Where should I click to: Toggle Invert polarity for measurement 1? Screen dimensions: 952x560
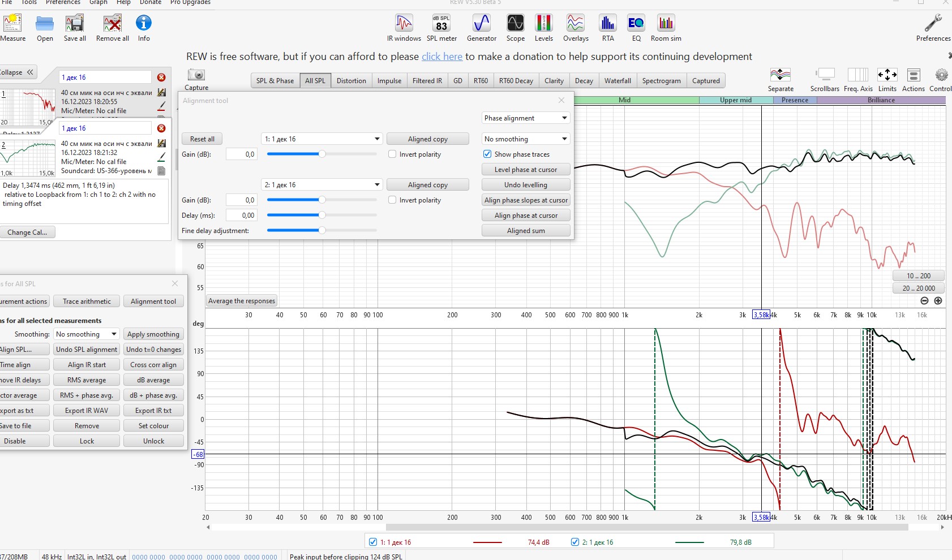pos(392,154)
